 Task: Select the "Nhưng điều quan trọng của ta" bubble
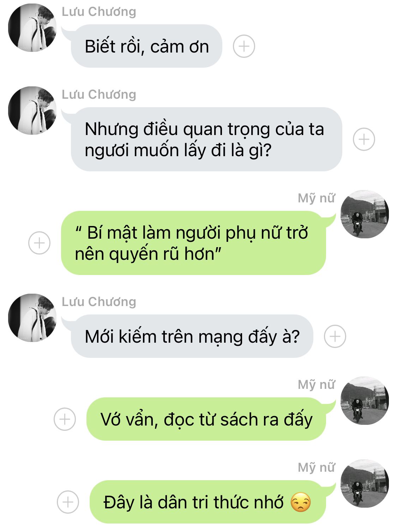[206, 139]
